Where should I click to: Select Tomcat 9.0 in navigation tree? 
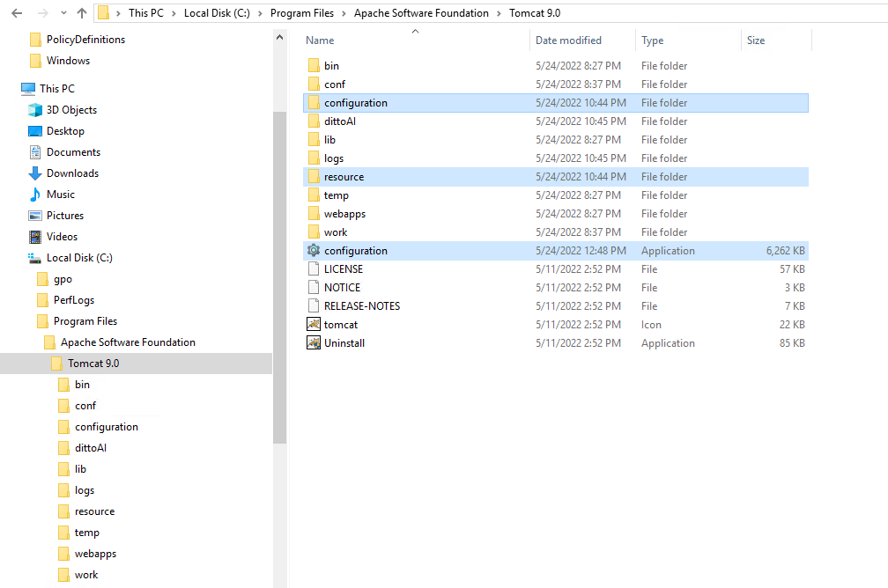click(x=93, y=364)
